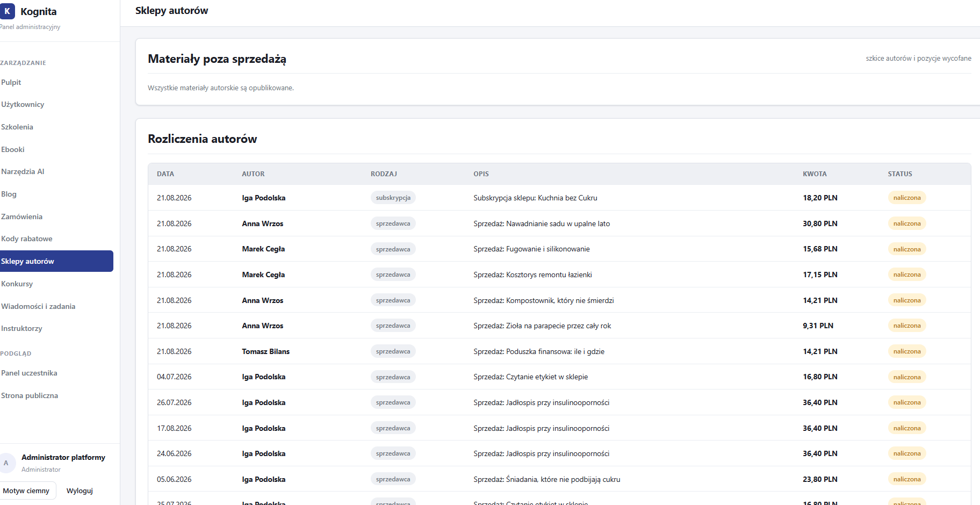Click 'Sprzedaż: Śniadania, które nie podbijają cukru'

(x=547, y=479)
